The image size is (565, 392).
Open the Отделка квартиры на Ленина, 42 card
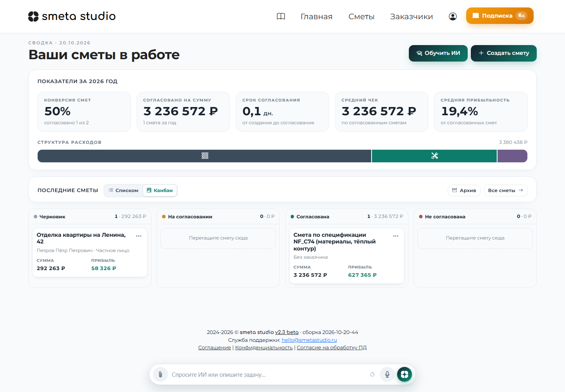90,252
